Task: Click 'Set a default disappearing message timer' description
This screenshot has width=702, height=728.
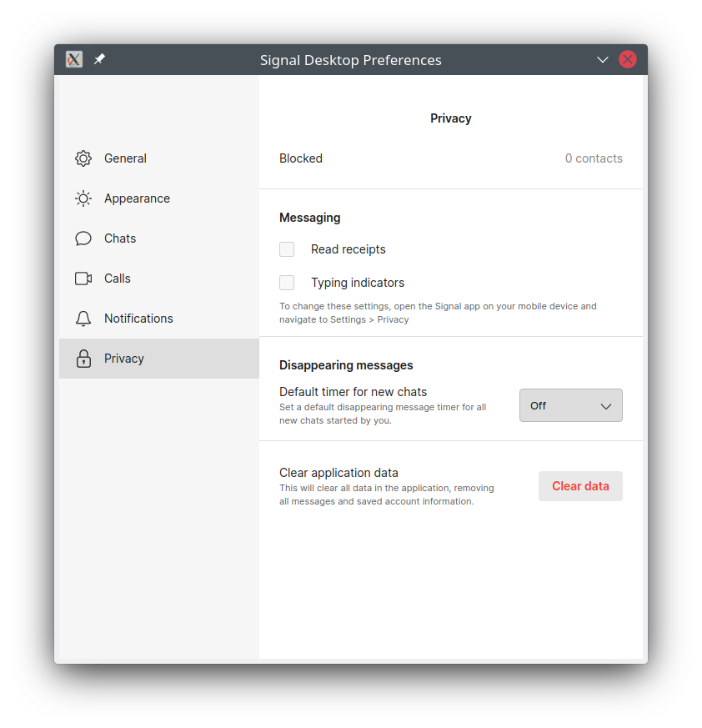Action: 383,414
